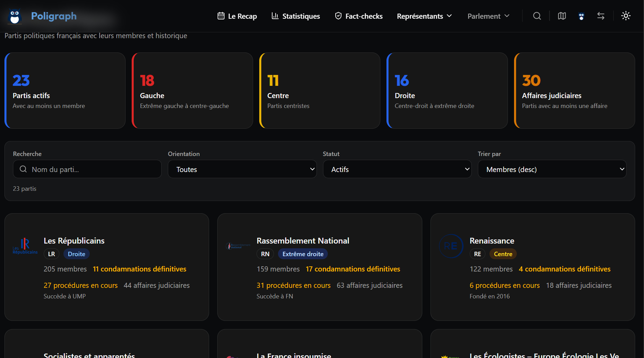This screenshot has width=644, height=358.
Task: Click Les Républicains party logo
Action: click(x=25, y=246)
